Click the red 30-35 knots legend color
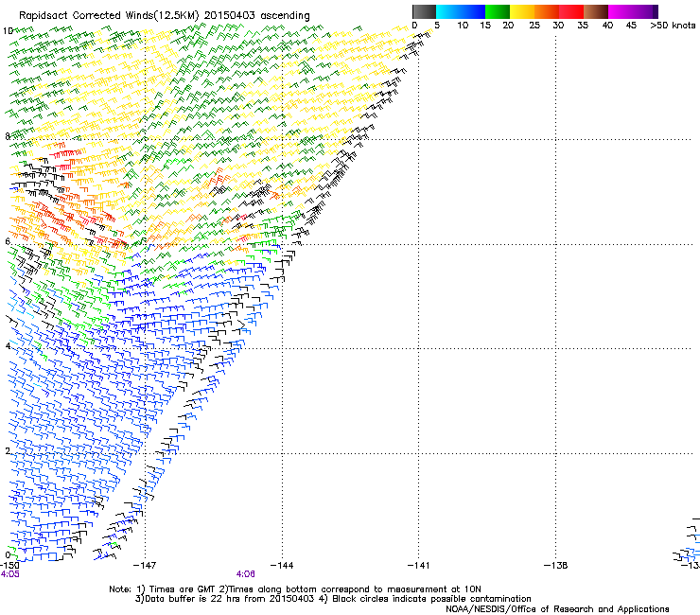The image size is (700, 615). tap(571, 11)
